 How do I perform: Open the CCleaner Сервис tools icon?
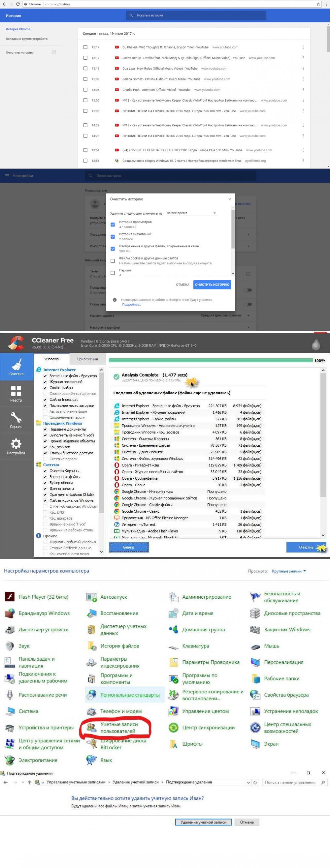pyautogui.click(x=16, y=420)
